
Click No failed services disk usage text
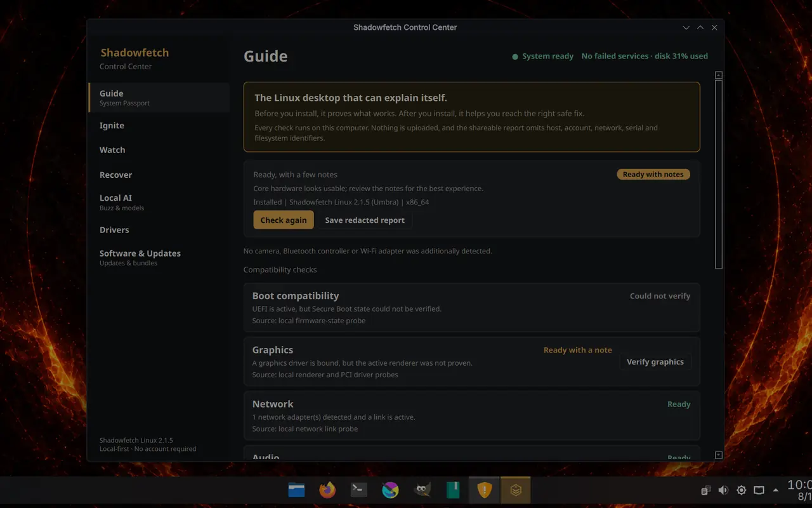(645, 56)
